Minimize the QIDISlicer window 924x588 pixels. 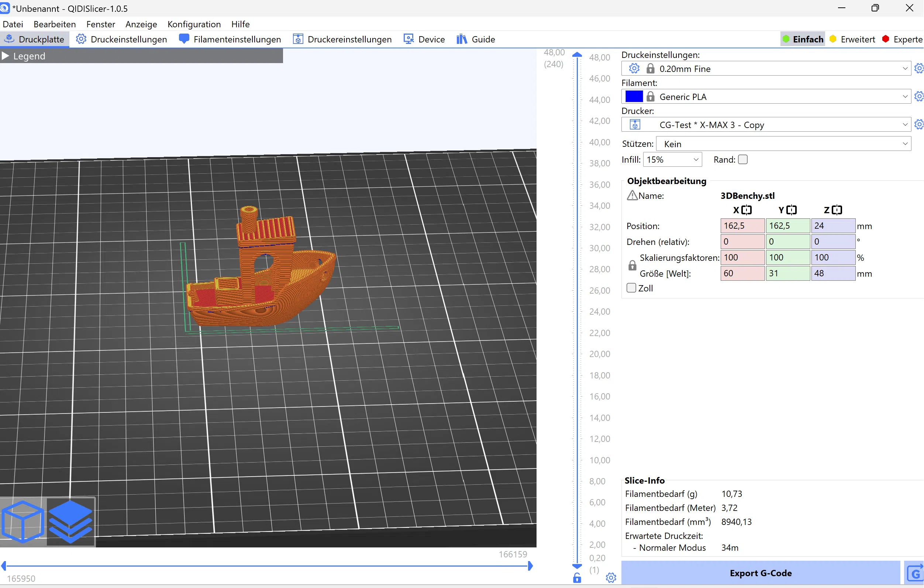point(841,8)
